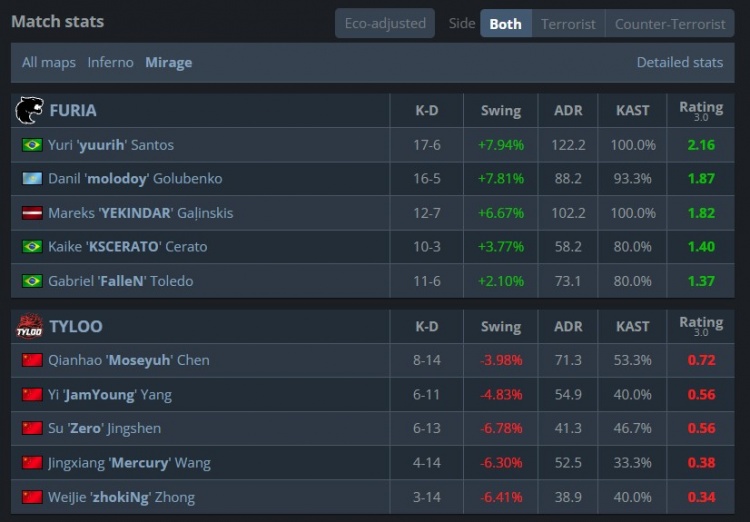
Task: Open KSCERATO's player profile link
Action: click(x=128, y=246)
